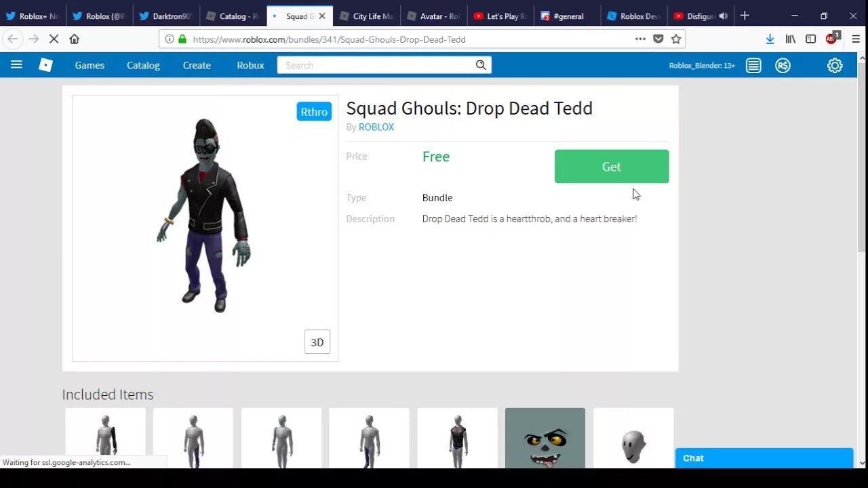Click the secure connection padlock
The height and width of the screenshot is (488, 868).
pos(182,39)
